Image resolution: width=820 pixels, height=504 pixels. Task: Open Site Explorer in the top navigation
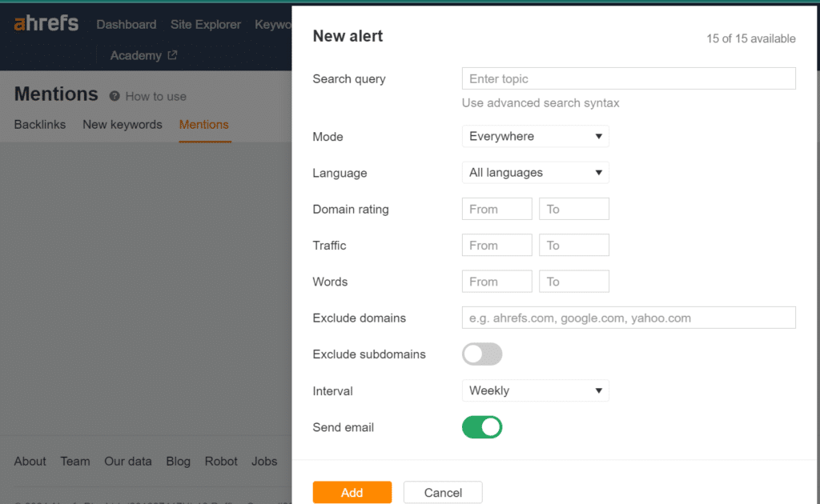click(x=206, y=25)
